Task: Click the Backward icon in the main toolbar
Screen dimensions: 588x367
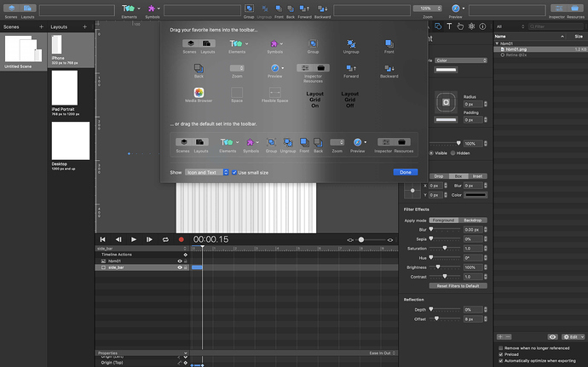Action: point(322,9)
